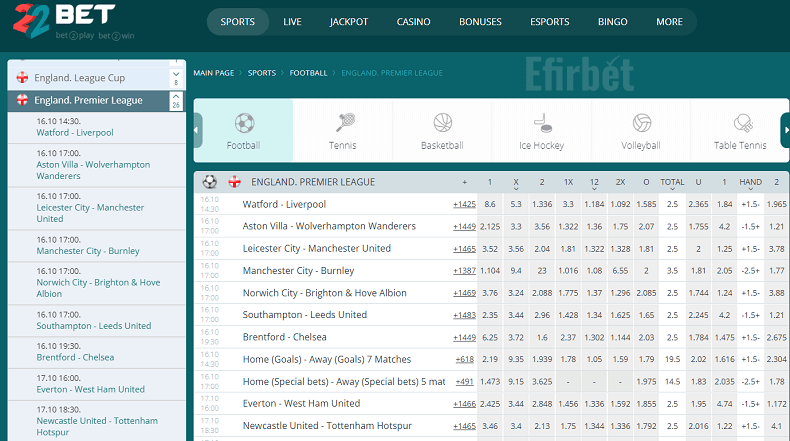Viewport: 790px width, 441px height.
Task: Show +1387 markets for Manchester City - Burnley
Action: pos(464,271)
